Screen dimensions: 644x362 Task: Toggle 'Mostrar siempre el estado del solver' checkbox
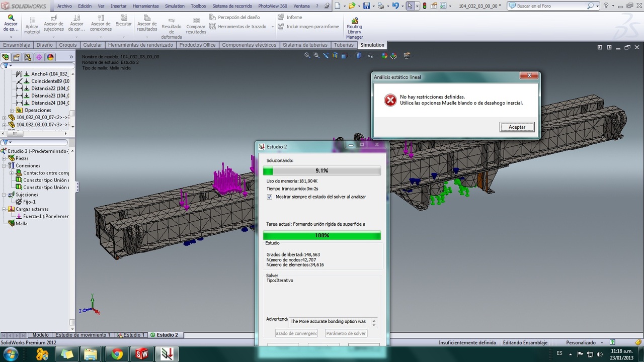click(x=270, y=197)
